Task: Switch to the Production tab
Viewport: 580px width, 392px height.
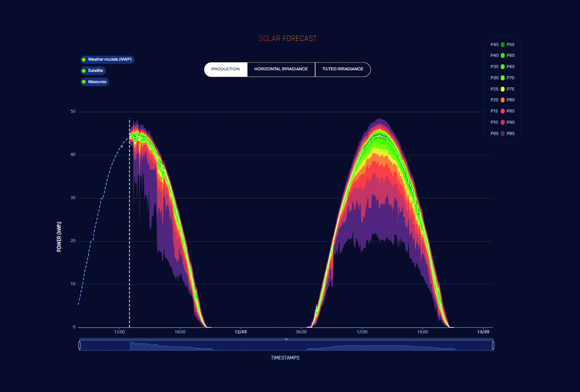Action: [x=226, y=69]
